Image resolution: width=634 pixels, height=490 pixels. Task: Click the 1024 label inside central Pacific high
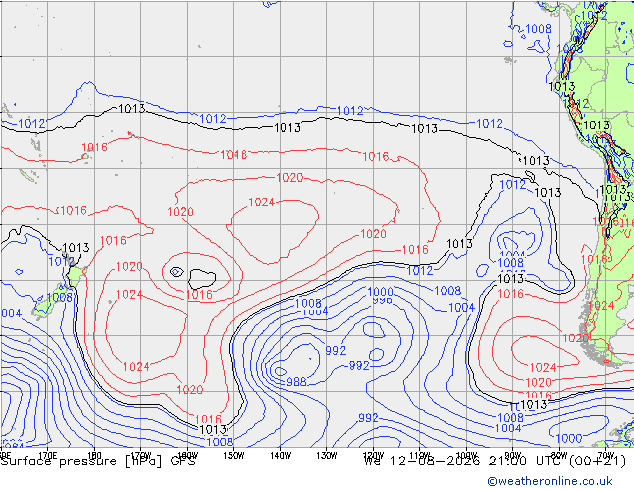point(262,202)
